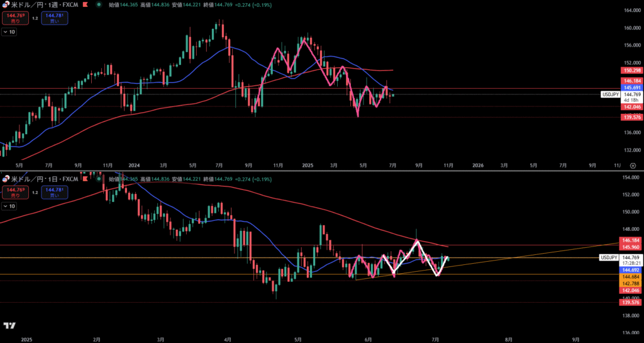
Task: Click the daily current price 144.769 countdown label
Action: click(630, 261)
